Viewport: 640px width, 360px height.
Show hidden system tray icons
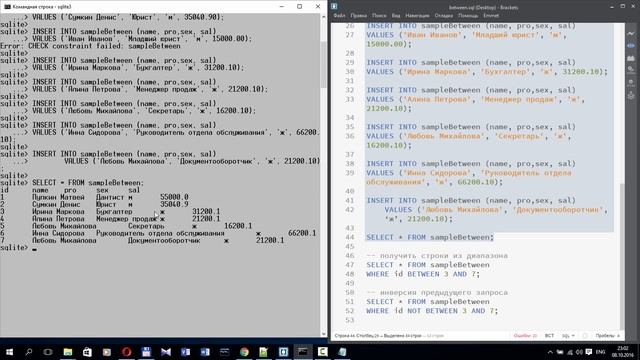550,352
